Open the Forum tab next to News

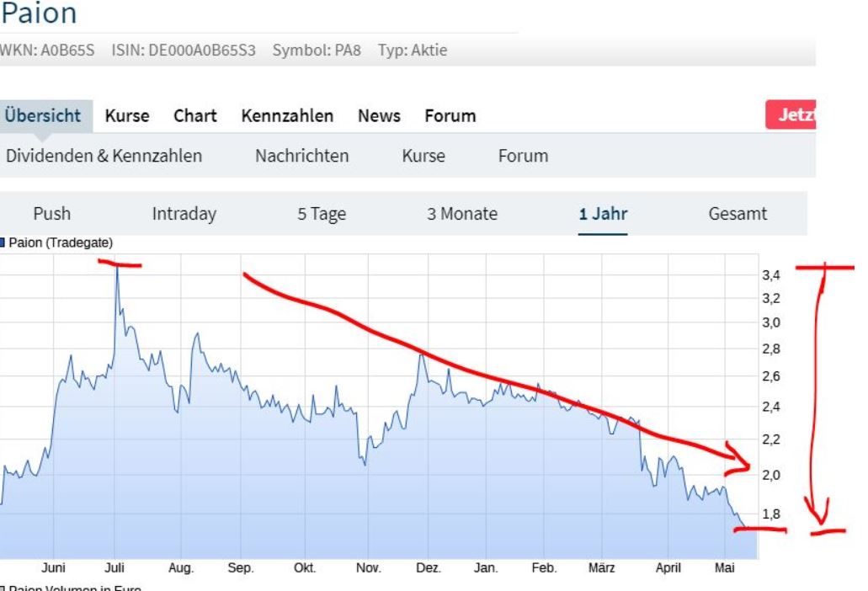450,116
